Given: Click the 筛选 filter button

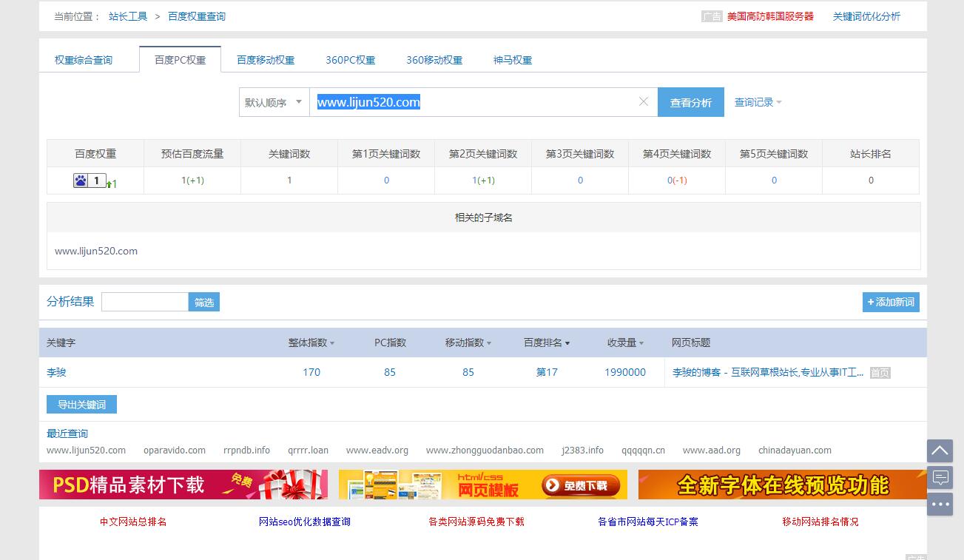Looking at the screenshot, I should (204, 302).
